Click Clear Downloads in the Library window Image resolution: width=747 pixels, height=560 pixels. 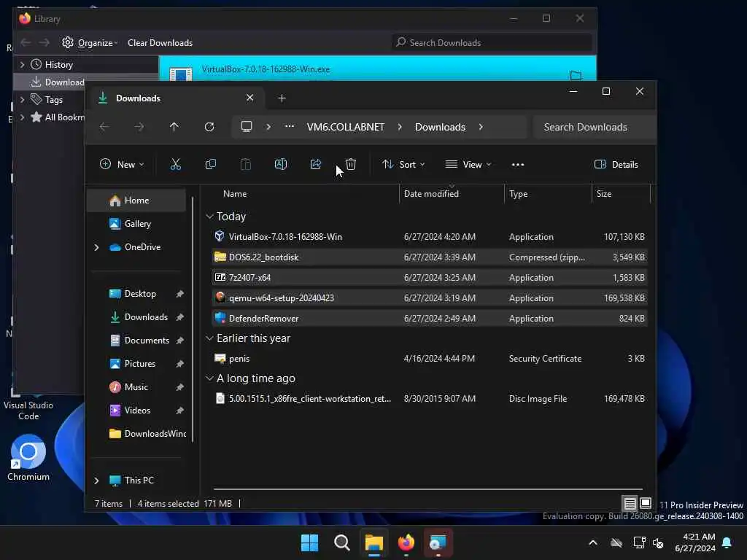click(x=160, y=43)
